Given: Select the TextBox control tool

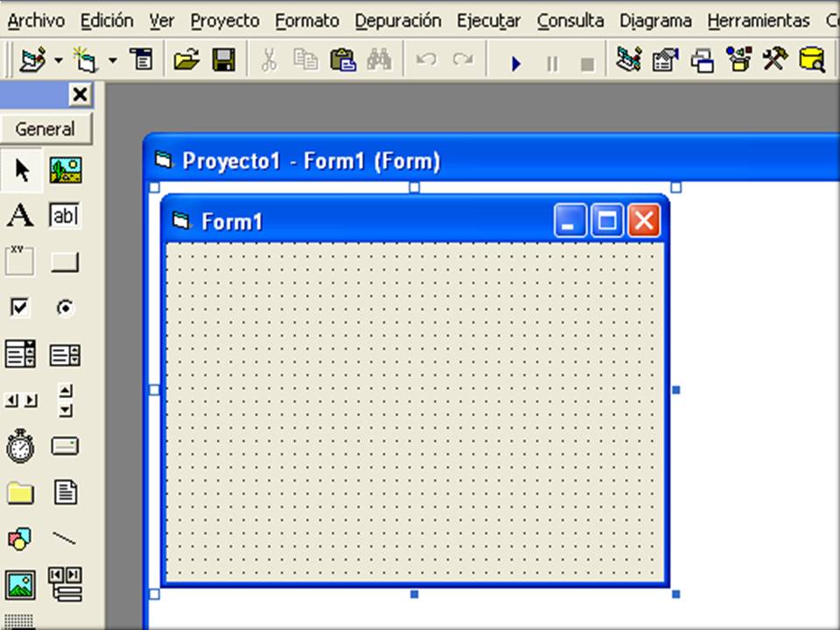Looking at the screenshot, I should pos(64,216).
